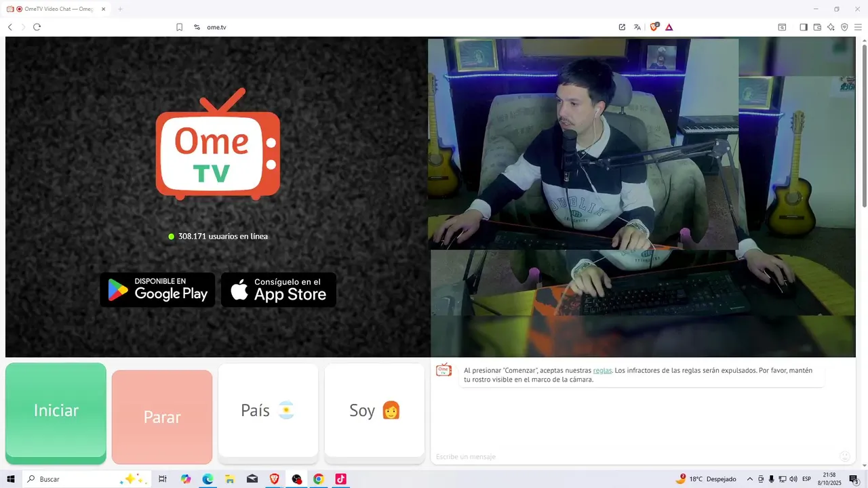
Task: Open the notification center icon
Action: coord(854,479)
